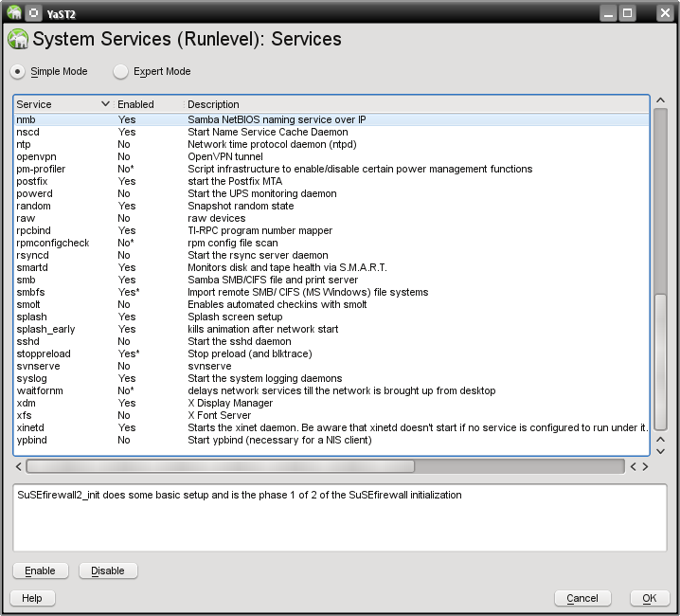Select the stoppreload service row

point(331,353)
